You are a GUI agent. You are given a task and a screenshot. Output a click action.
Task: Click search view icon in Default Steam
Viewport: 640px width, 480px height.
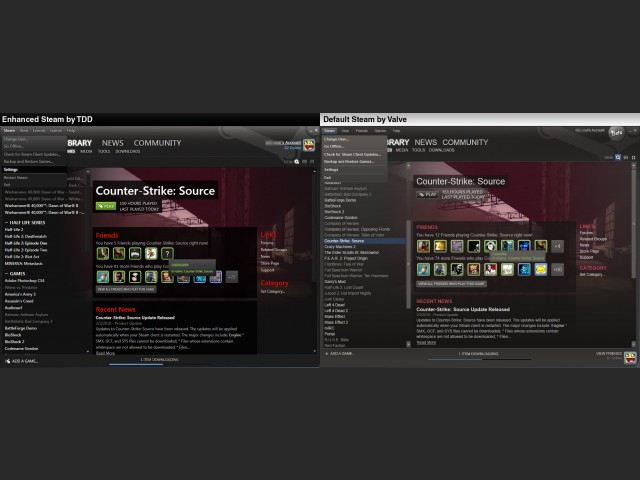coord(618,157)
